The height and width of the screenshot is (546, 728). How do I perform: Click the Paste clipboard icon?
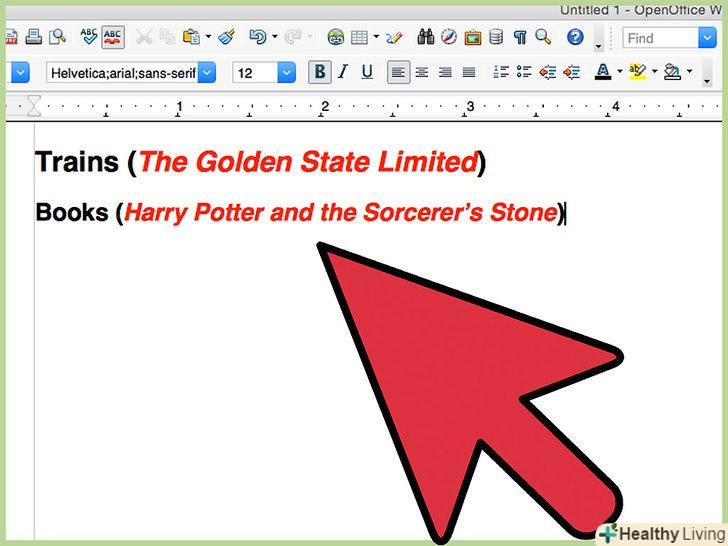(191, 36)
